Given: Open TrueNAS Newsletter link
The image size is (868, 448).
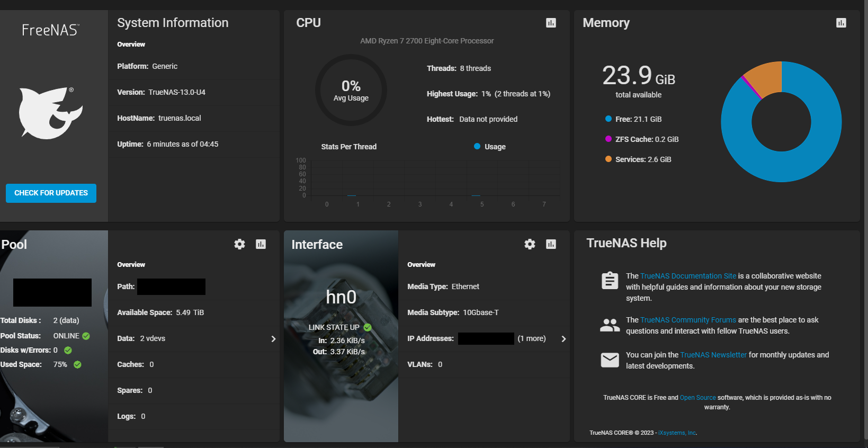Looking at the screenshot, I should pos(713,355).
